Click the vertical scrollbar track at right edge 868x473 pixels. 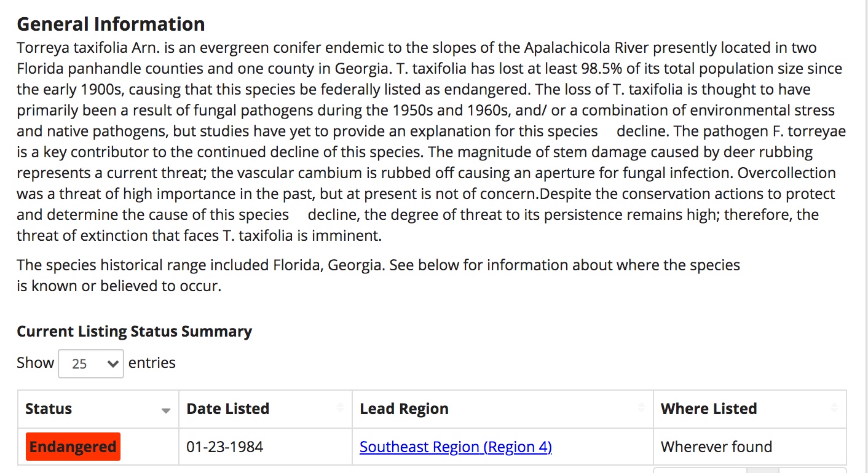pos(863,237)
